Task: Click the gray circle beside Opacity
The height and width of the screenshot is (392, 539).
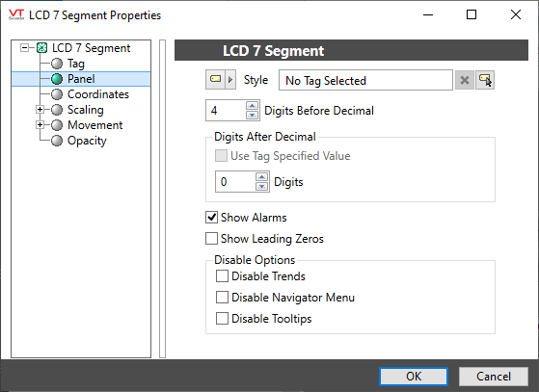Action: [x=57, y=141]
